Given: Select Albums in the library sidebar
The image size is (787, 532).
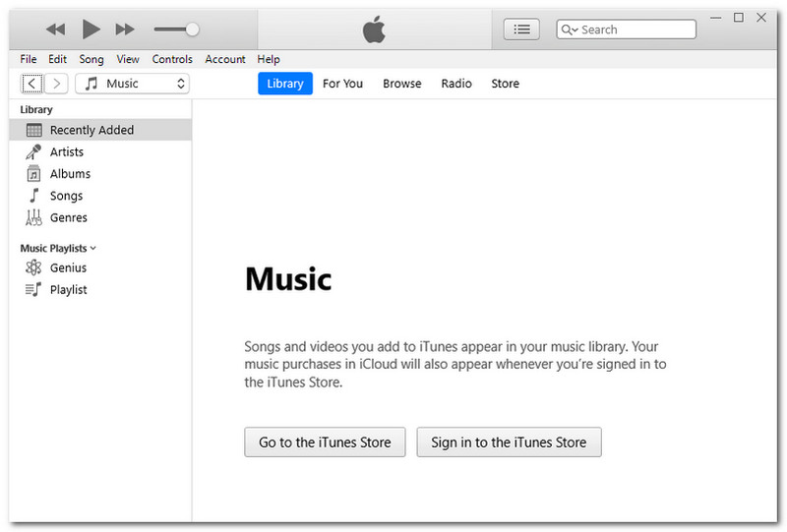Looking at the screenshot, I should coord(100,174).
